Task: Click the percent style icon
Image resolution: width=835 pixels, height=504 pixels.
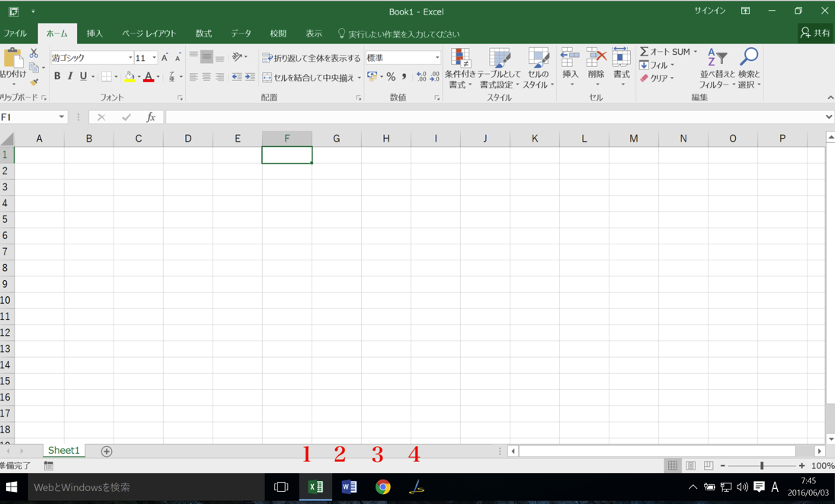Action: [x=391, y=77]
